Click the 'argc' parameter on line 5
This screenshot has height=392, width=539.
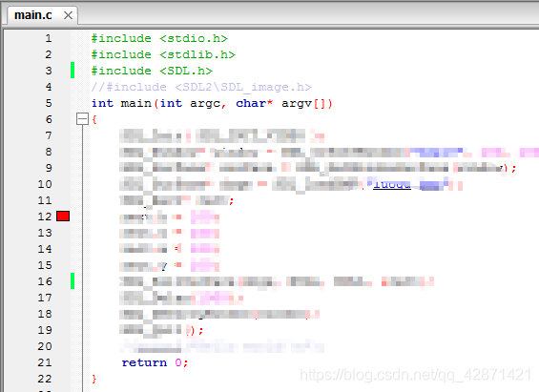point(205,103)
